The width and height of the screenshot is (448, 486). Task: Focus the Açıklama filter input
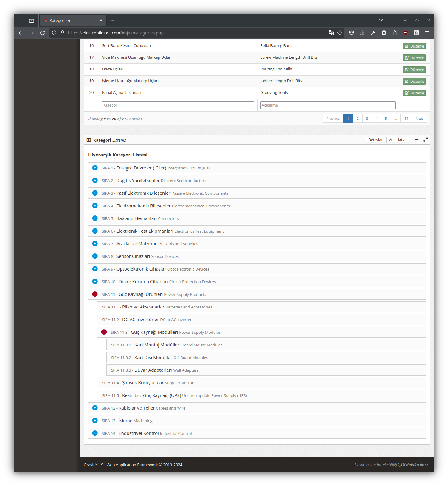(328, 105)
